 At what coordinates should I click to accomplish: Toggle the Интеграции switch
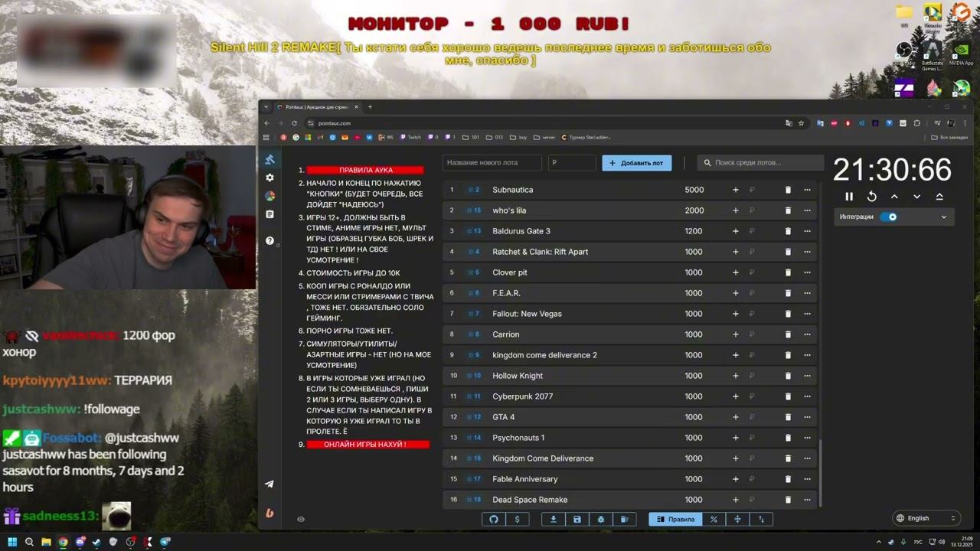[888, 217]
